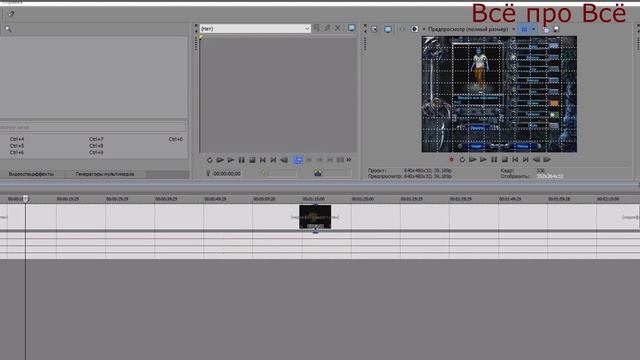The image size is (640, 360).
Task: Toggle the Overlays grid button
Action: (524, 29)
